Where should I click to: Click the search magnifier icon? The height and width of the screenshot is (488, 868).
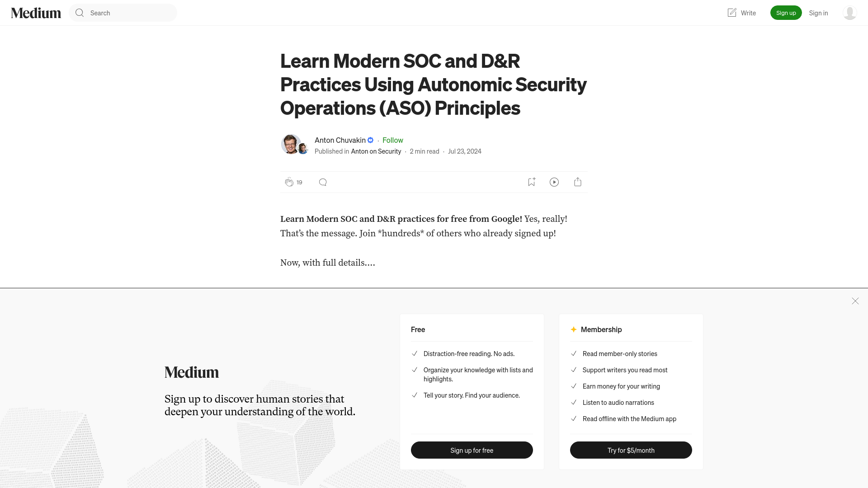pos(79,13)
